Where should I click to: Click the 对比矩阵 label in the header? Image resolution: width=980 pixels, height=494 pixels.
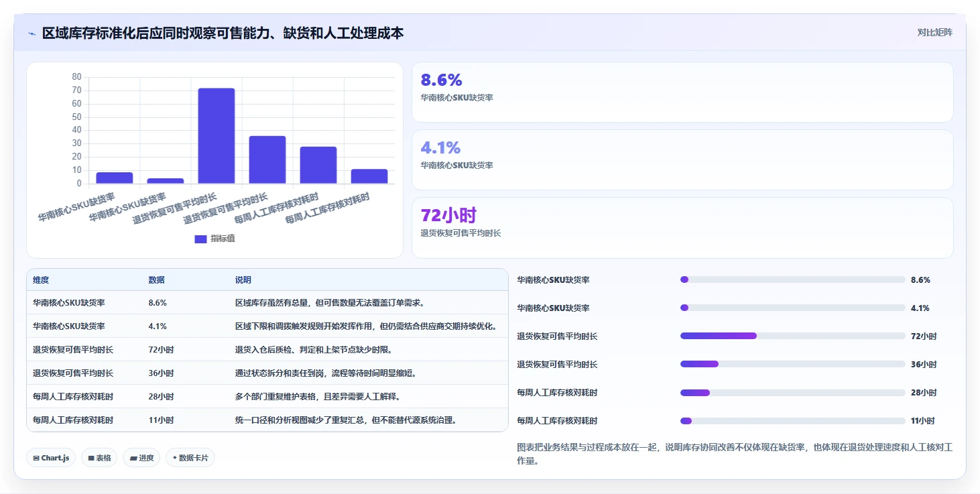click(x=934, y=32)
